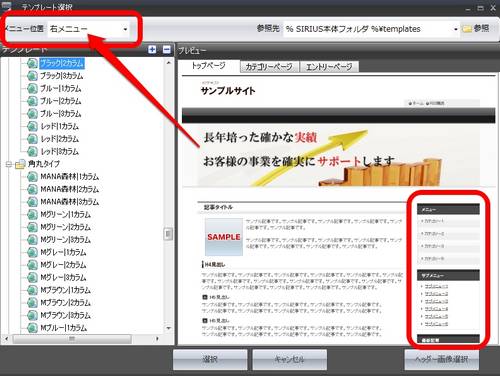This screenshot has width=500, height=376.
Task: Click the サブメニュー sidebar header in preview
Action: tap(448, 276)
